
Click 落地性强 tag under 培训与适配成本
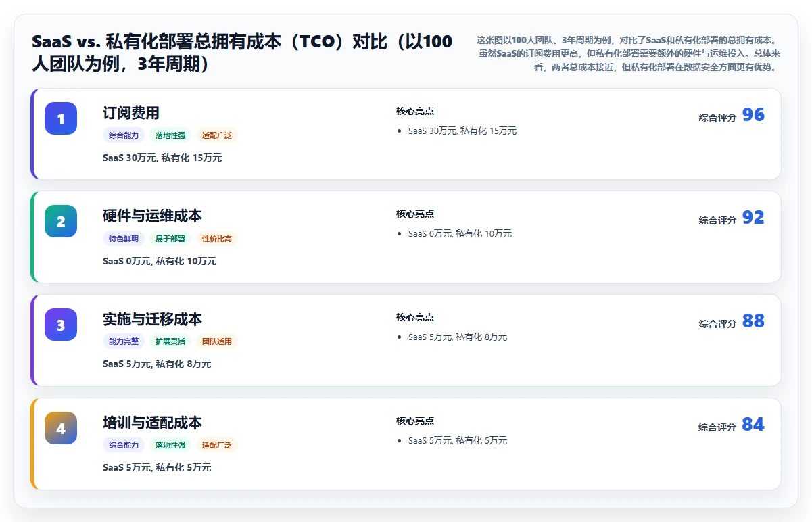click(170, 445)
